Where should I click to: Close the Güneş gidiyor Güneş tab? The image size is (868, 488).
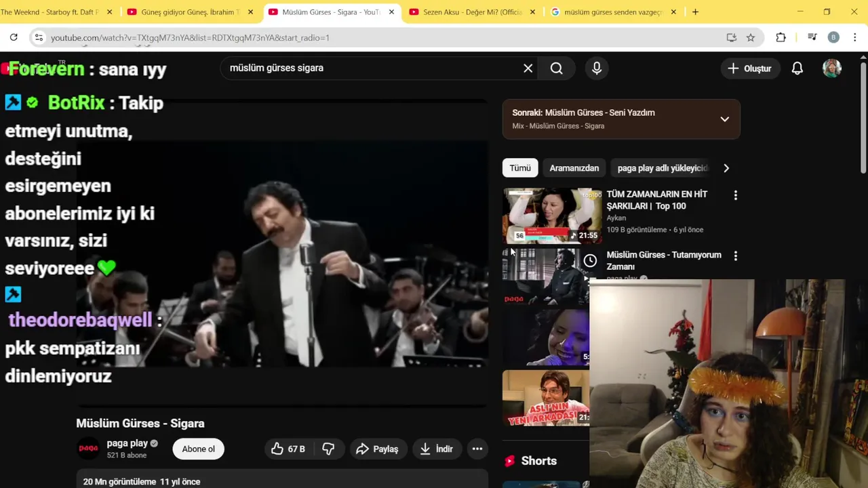250,12
